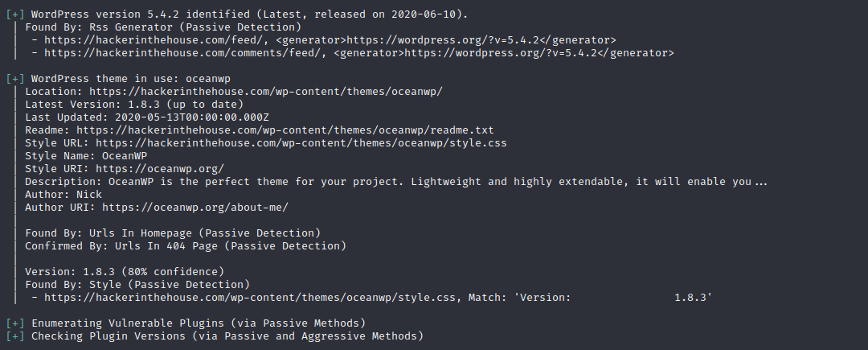The image size is (868, 350).
Task: Click the "Author: Nick" line
Action: [x=63, y=195]
